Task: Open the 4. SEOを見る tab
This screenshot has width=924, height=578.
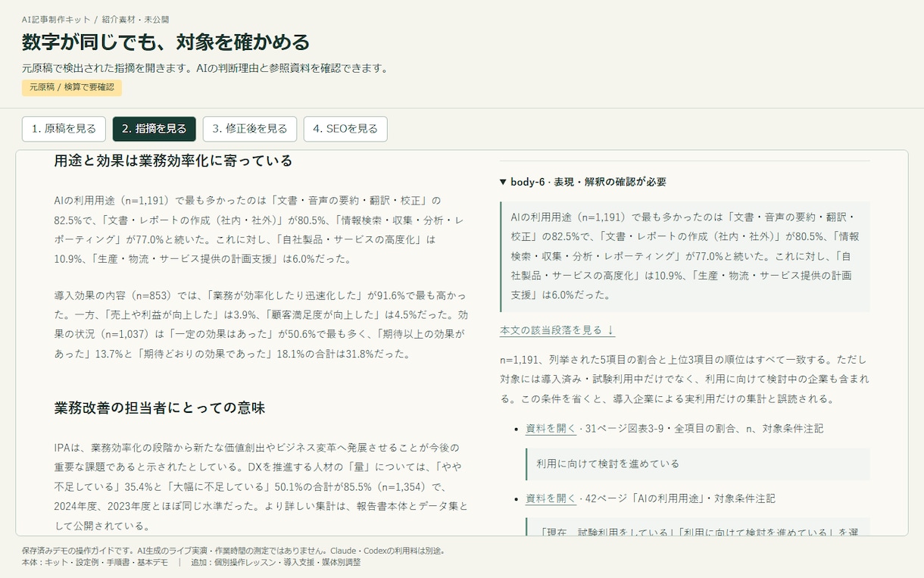Action: pyautogui.click(x=345, y=129)
